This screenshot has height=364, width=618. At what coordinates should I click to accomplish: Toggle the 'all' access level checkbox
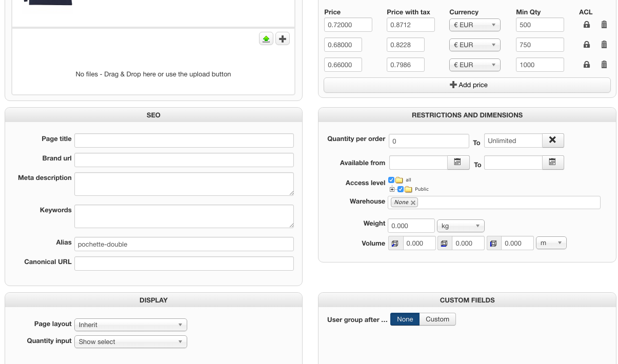392,180
